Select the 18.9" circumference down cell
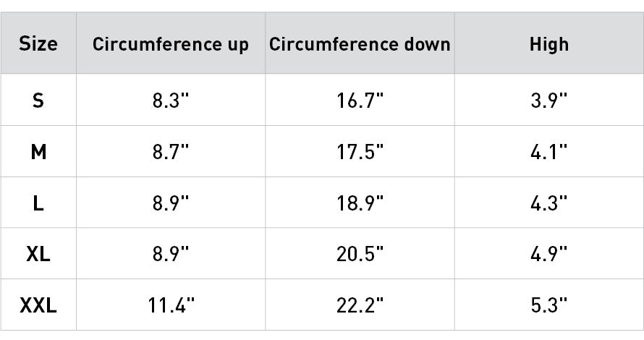 point(360,203)
